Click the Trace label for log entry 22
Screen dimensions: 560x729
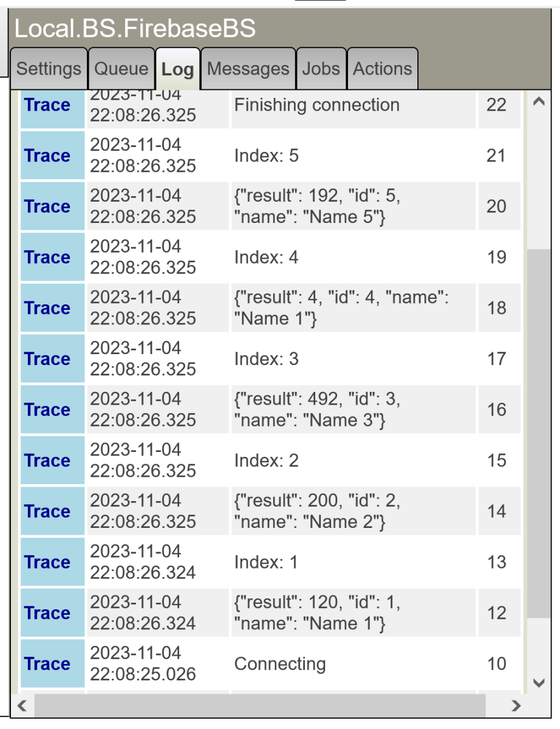(x=47, y=106)
